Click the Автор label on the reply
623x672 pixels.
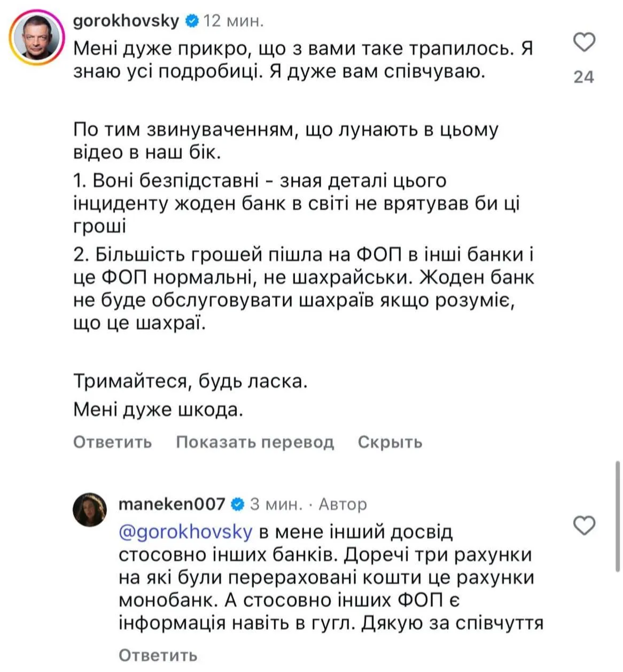click(x=342, y=504)
